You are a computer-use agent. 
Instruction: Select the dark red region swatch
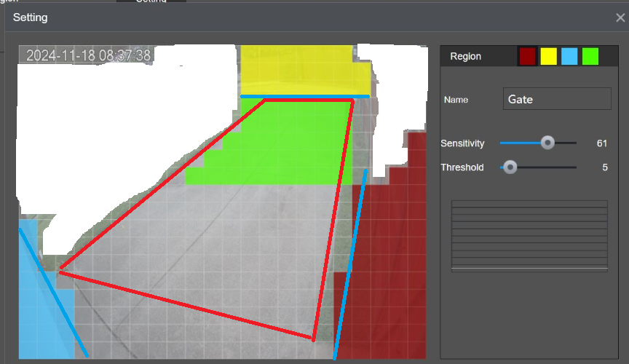pos(528,56)
